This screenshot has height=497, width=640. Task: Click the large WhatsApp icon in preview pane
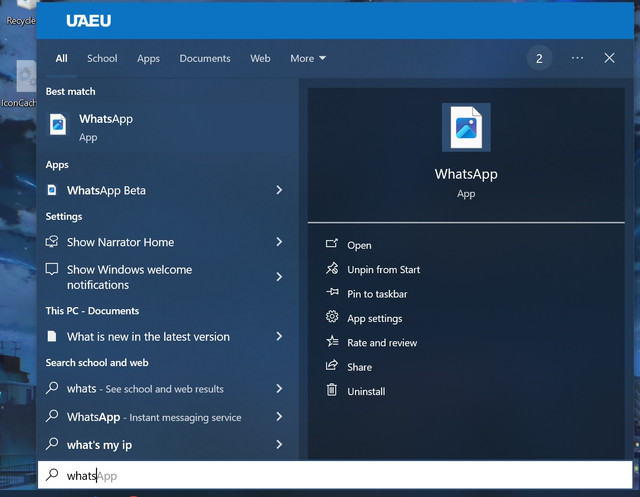pyautogui.click(x=466, y=127)
